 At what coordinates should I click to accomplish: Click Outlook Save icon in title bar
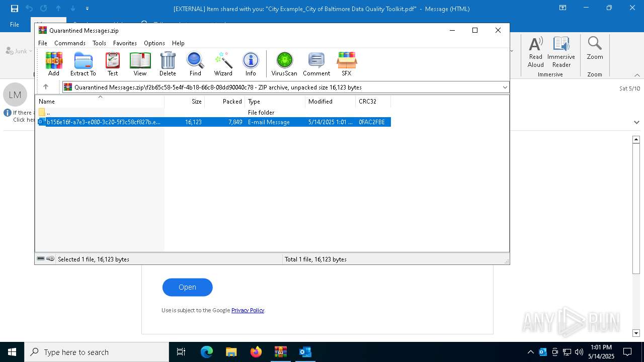click(15, 9)
